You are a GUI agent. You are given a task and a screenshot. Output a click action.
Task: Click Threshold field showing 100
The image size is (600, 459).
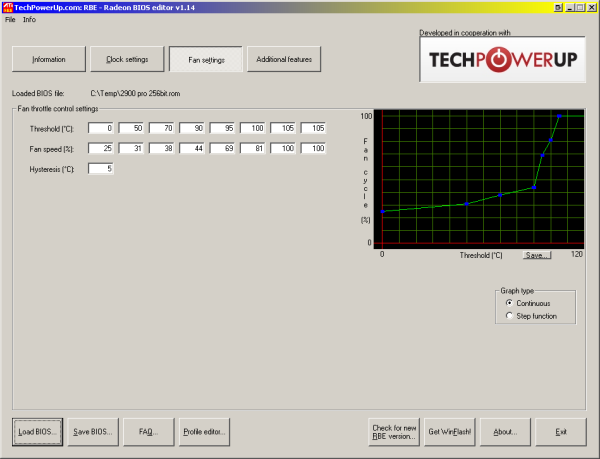pyautogui.click(x=253, y=128)
